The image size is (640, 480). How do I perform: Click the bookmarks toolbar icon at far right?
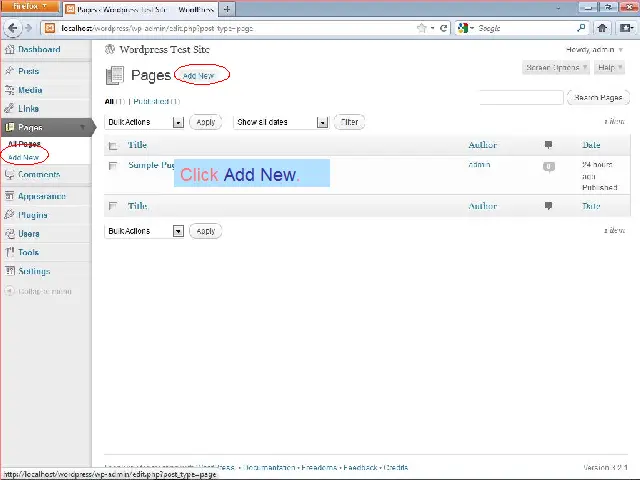627,28
